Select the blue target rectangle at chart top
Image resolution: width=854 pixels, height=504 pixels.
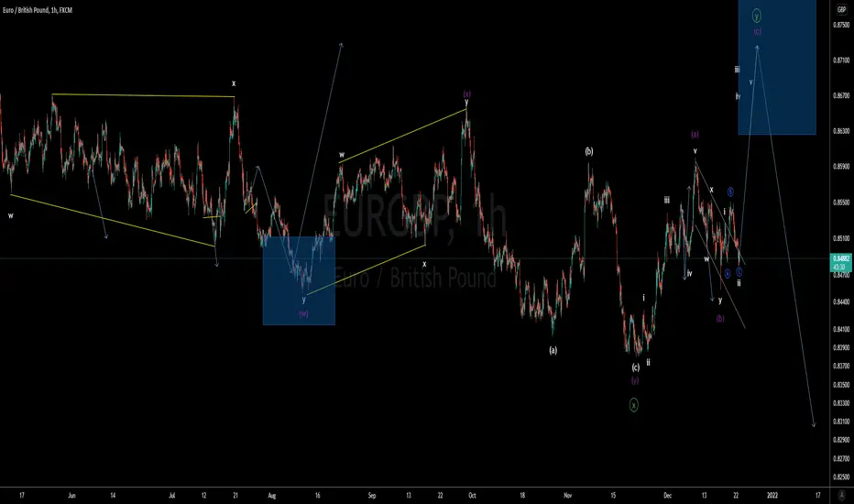pos(777,67)
